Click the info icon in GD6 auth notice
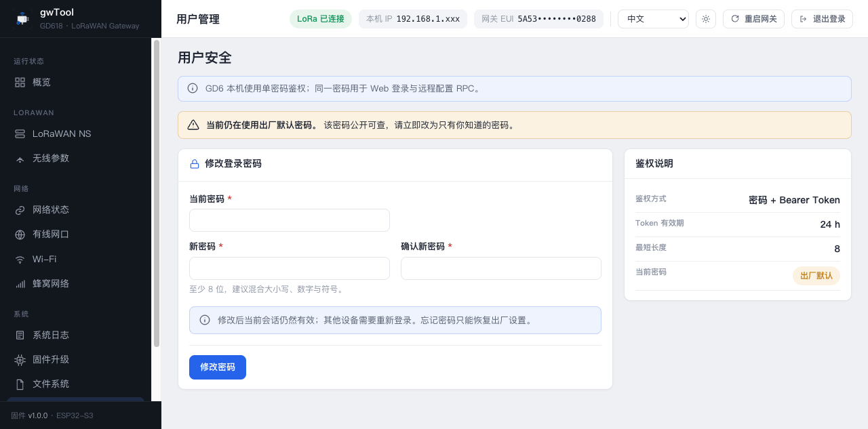 [193, 88]
